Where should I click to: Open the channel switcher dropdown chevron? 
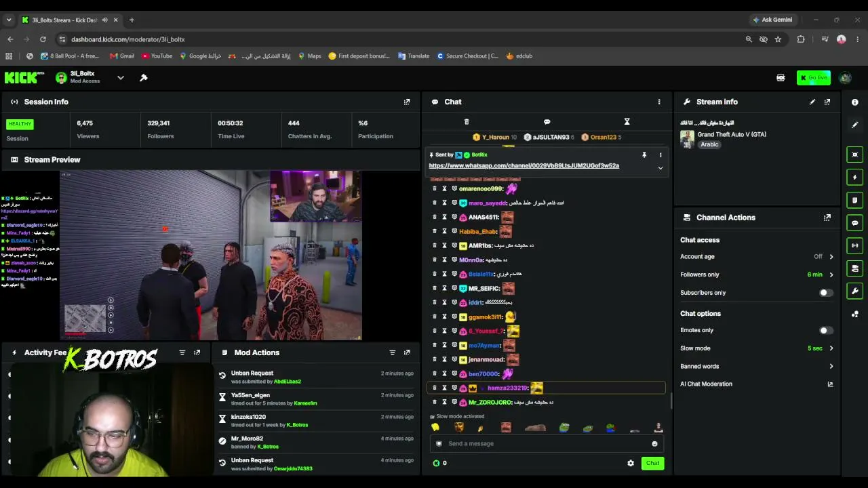(121, 78)
